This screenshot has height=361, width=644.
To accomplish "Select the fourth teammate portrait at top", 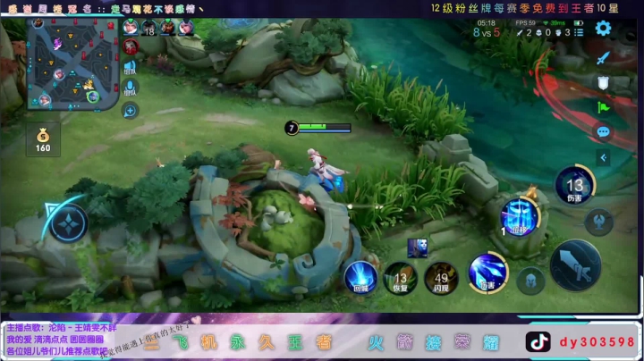I will tap(186, 28).
